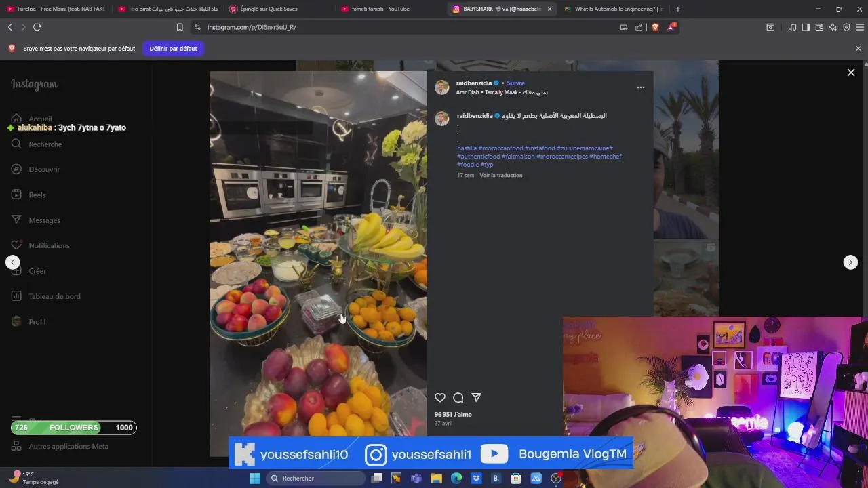
Task: Open Autres applications Meta
Action: [60, 447]
